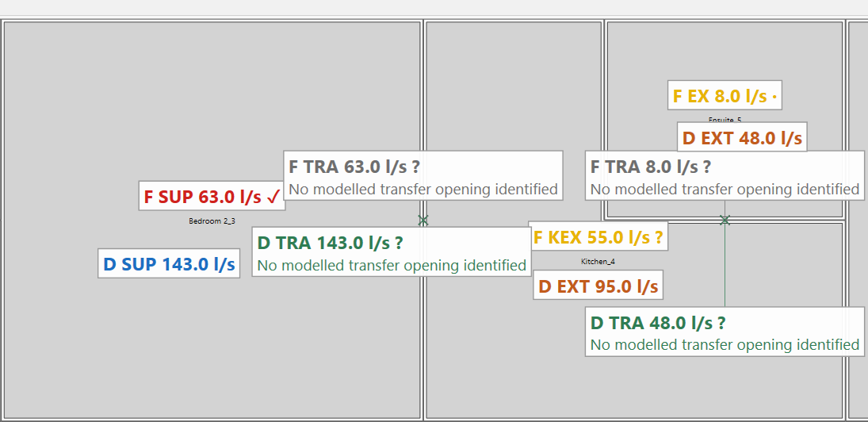Click the F TRA 8.0 l/s annotation
This screenshot has width=868, height=422.
tap(725, 175)
